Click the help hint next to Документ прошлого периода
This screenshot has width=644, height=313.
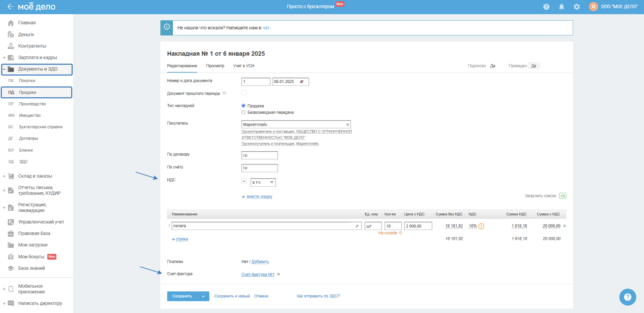coord(224,93)
